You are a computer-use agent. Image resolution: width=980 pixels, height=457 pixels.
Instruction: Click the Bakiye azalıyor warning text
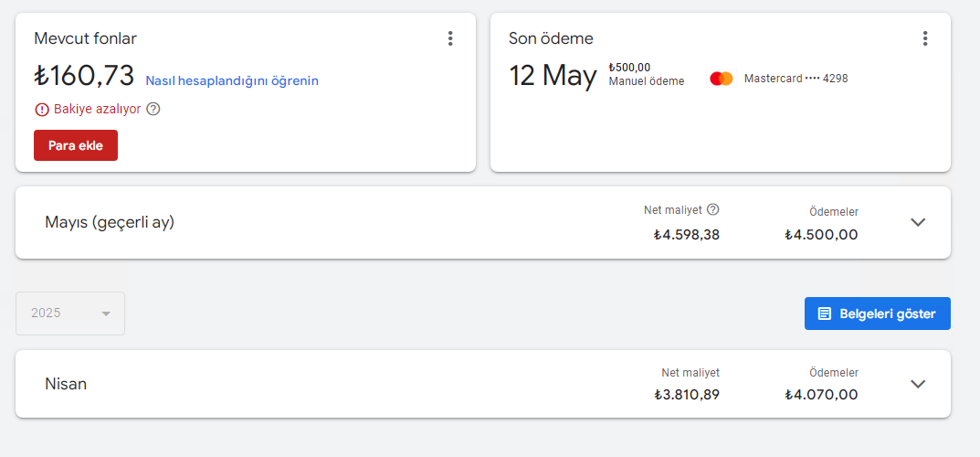pos(98,109)
